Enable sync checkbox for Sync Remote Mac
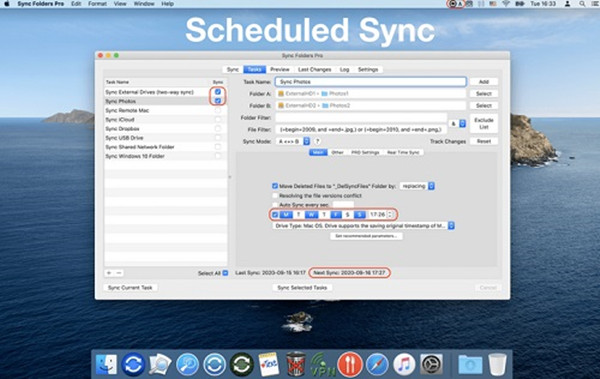600x379 pixels. point(218,110)
